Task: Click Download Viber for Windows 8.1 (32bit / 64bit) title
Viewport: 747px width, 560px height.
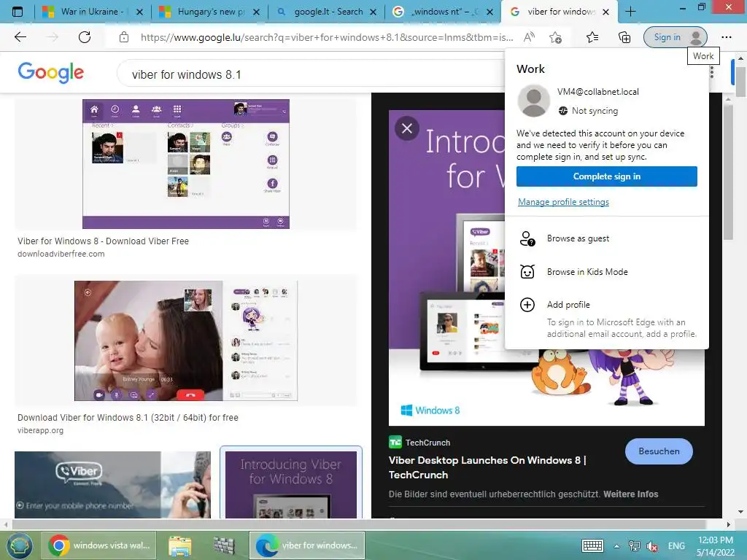Action: [128, 418]
